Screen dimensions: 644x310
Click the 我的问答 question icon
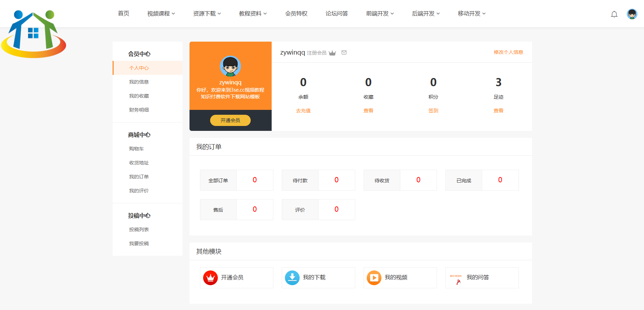pos(456,278)
